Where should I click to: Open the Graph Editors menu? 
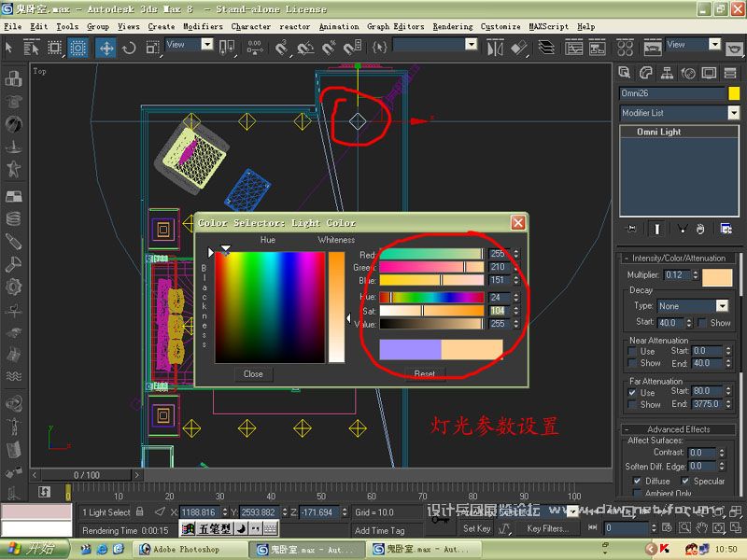pyautogui.click(x=395, y=27)
